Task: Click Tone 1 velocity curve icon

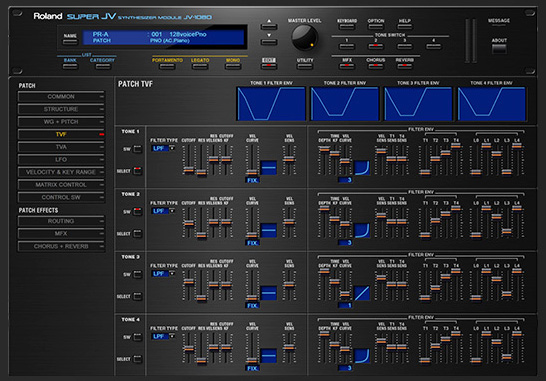Action: pyautogui.click(x=268, y=168)
